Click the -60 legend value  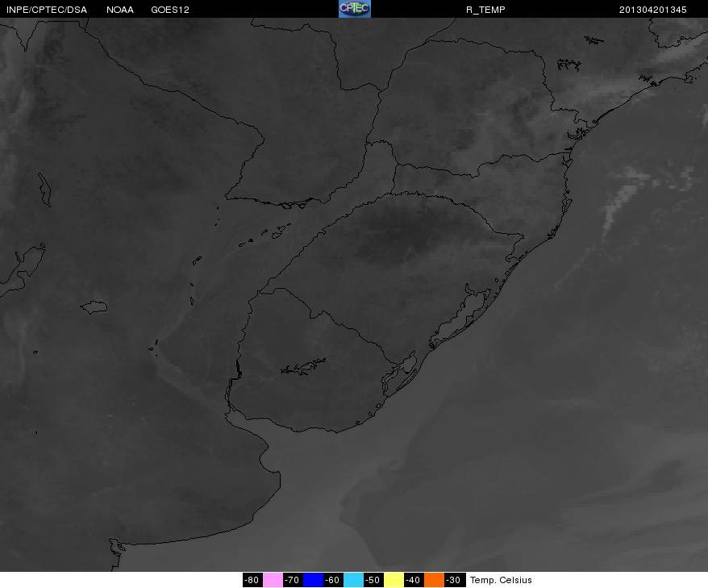tap(333, 580)
